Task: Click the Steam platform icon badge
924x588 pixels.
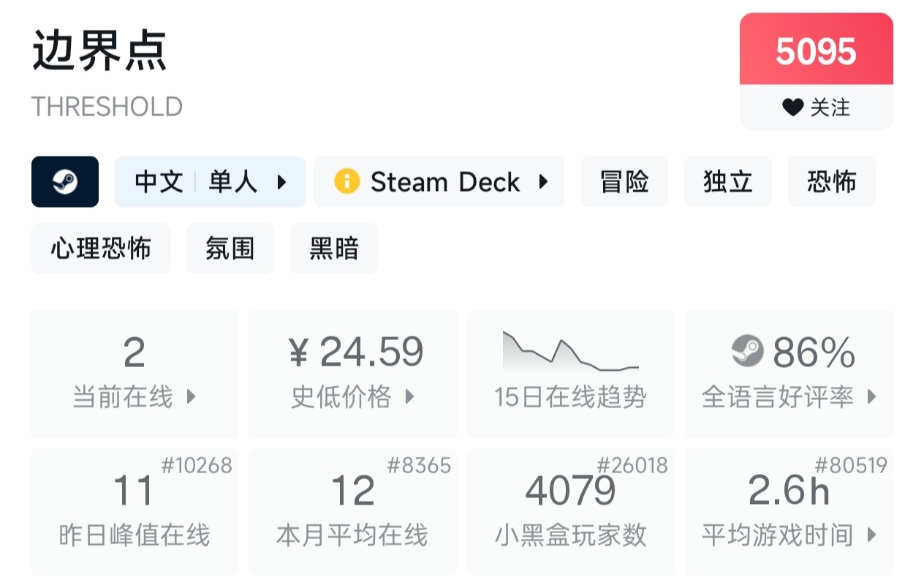Action: point(65,181)
